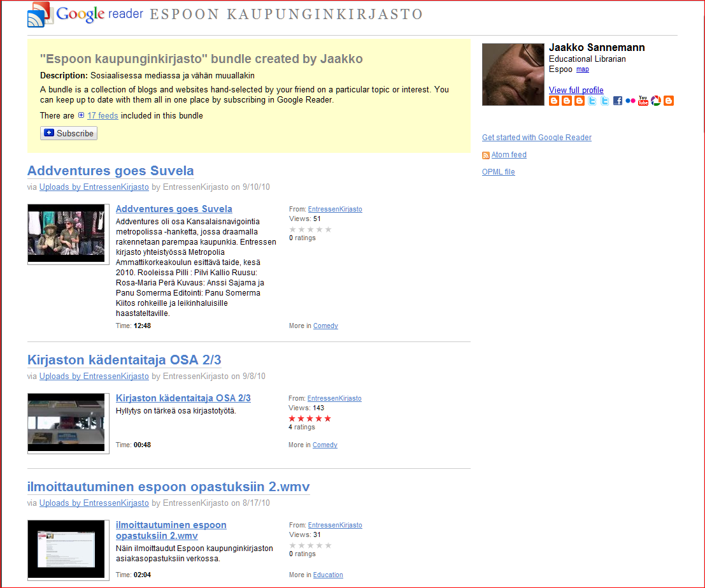Open the large Addventures goes Suvela heading
Viewport: 705px width, 588px height.
(x=111, y=171)
